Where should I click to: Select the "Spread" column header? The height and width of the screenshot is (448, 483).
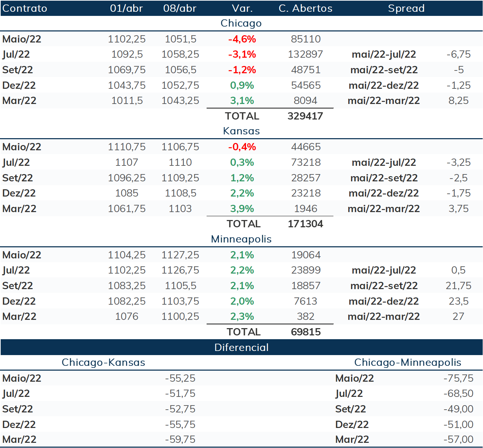[406, 8]
